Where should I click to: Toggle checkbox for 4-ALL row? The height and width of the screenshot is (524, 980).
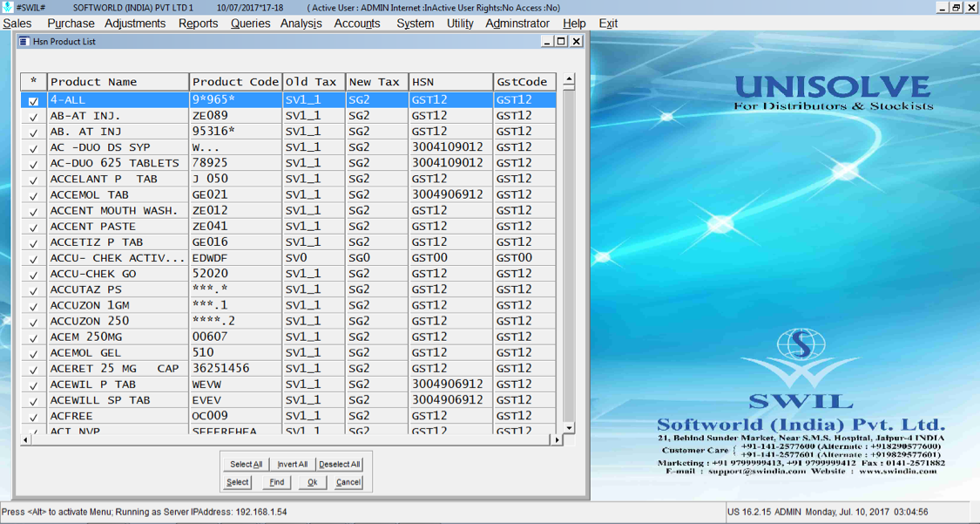[x=34, y=100]
